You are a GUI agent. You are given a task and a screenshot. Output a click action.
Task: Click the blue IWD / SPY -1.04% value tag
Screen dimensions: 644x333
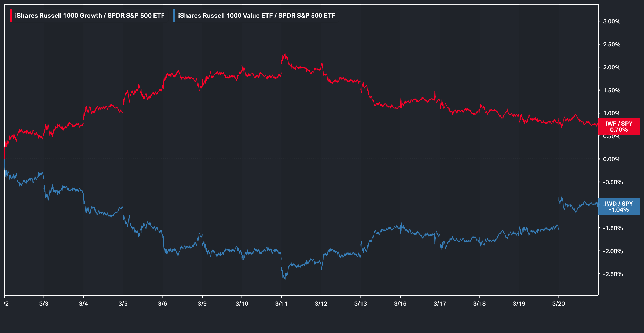pos(619,207)
